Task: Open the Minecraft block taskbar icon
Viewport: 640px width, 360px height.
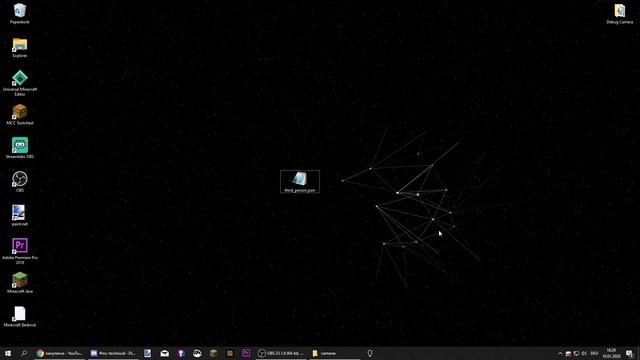Action: pos(213,353)
